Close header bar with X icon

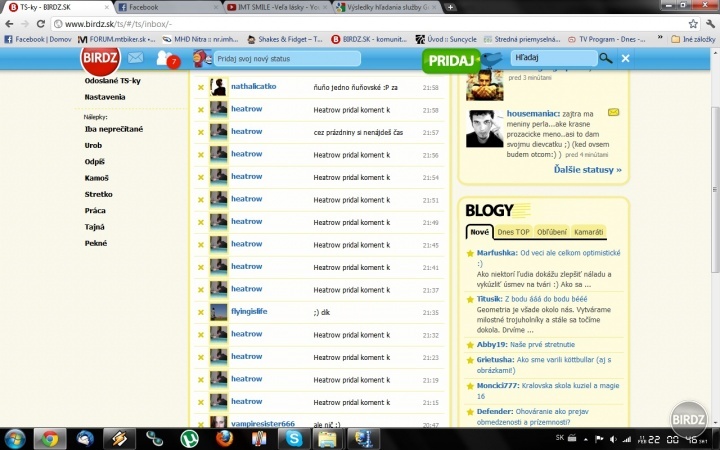coord(625,58)
